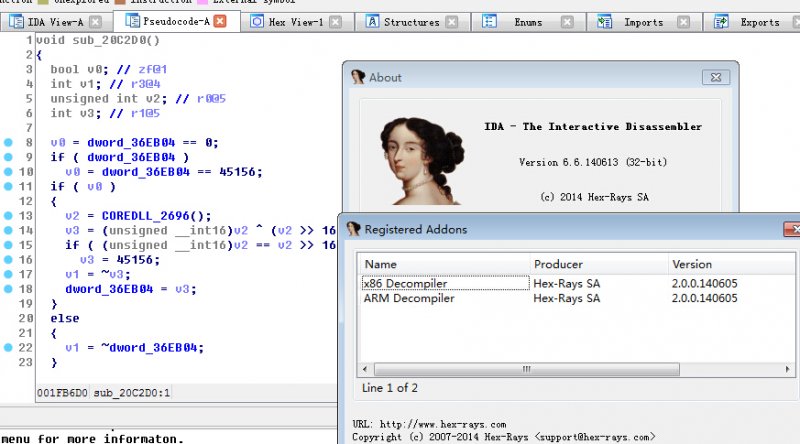The width and height of the screenshot is (800, 444).
Task: Click sub_20C2D0:1 in status line
Action: coord(132,392)
